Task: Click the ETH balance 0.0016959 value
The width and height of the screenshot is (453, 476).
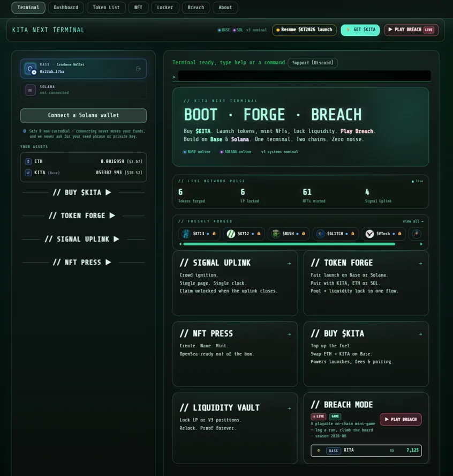Action: pyautogui.click(x=112, y=161)
